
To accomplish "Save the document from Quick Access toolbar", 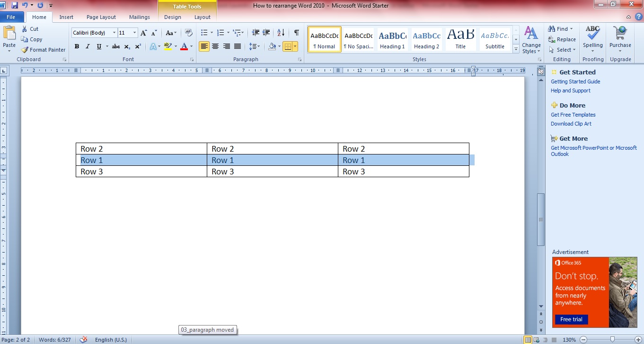I will pos(14,5).
